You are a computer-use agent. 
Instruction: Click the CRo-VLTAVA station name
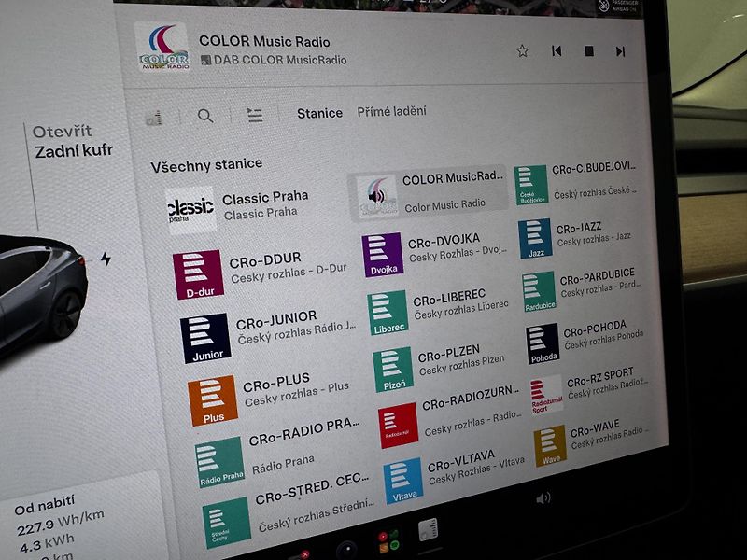pos(461,461)
